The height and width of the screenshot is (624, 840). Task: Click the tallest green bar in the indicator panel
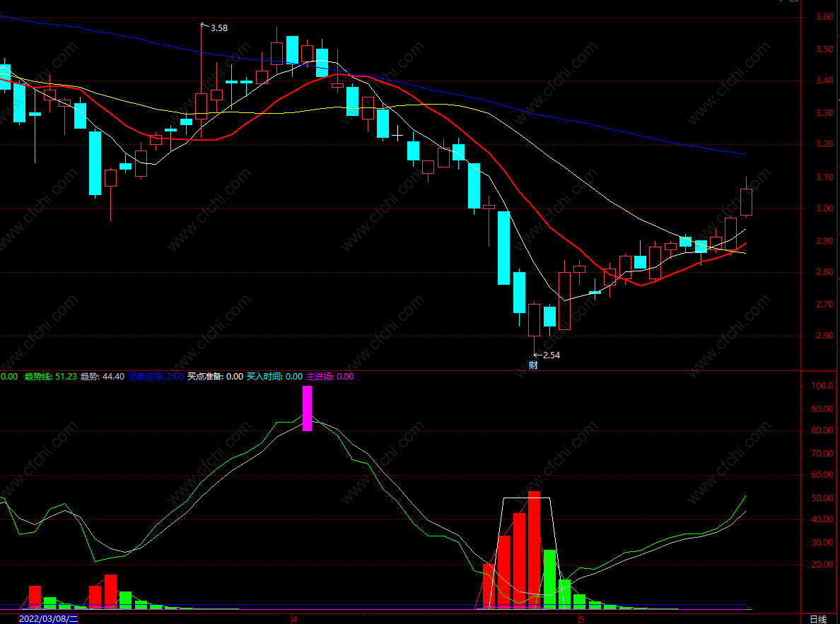tap(549, 579)
